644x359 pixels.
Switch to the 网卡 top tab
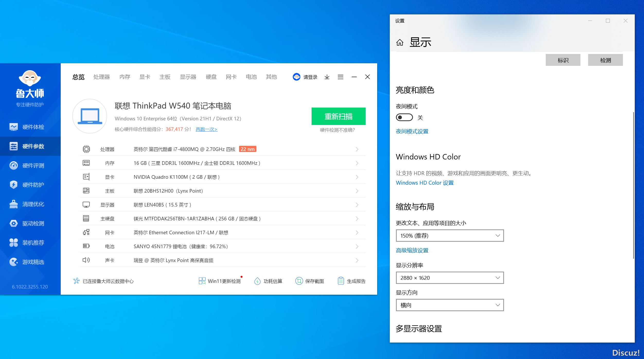pyautogui.click(x=231, y=77)
